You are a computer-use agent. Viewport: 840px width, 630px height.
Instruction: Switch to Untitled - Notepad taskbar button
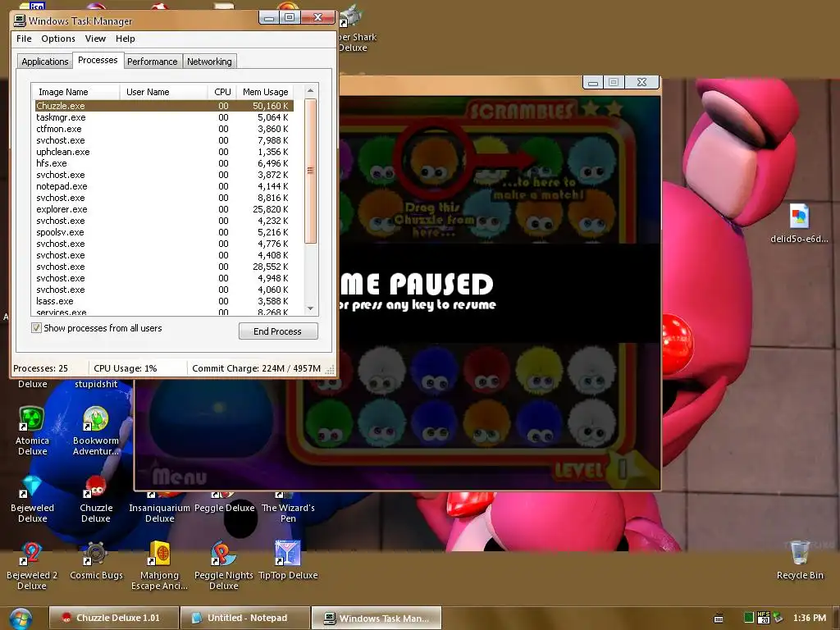point(245,618)
